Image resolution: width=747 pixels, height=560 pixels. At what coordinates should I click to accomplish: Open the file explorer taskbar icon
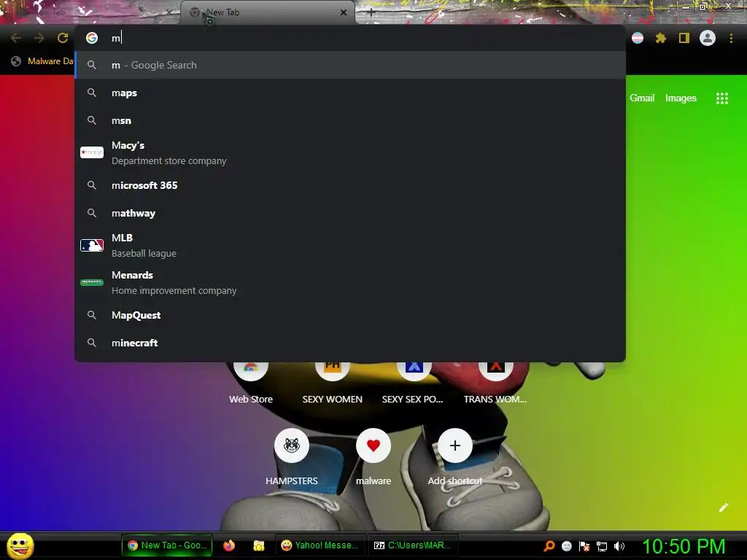click(x=259, y=545)
